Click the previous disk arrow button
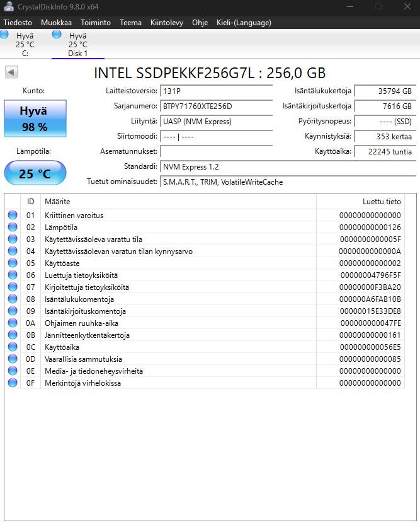Viewport: 420px width, 525px height. [11, 72]
